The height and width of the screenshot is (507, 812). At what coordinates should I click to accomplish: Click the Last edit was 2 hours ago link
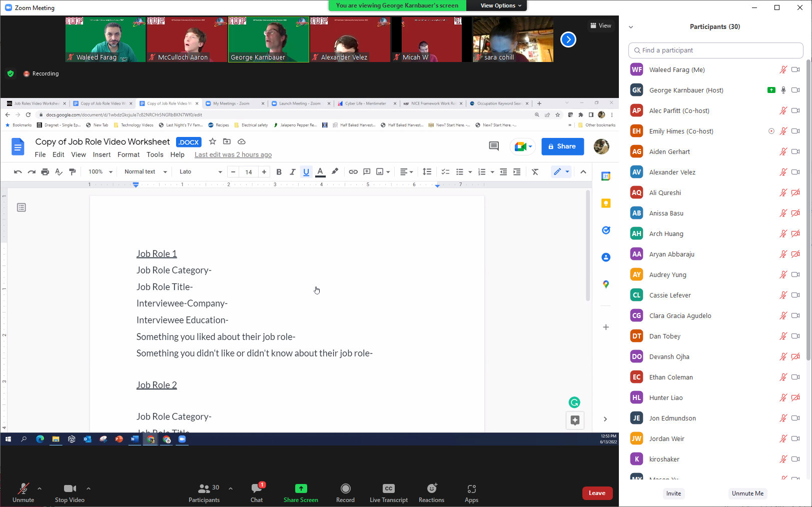(233, 155)
